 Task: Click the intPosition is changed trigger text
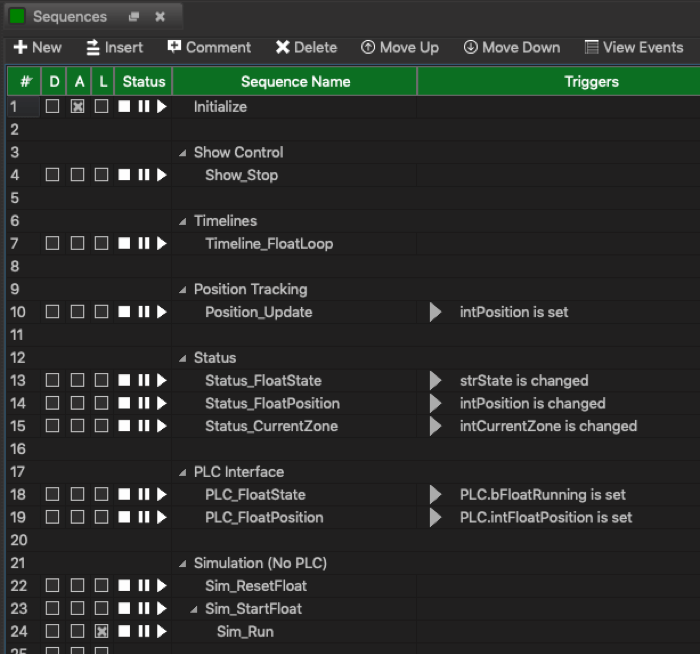(533, 404)
